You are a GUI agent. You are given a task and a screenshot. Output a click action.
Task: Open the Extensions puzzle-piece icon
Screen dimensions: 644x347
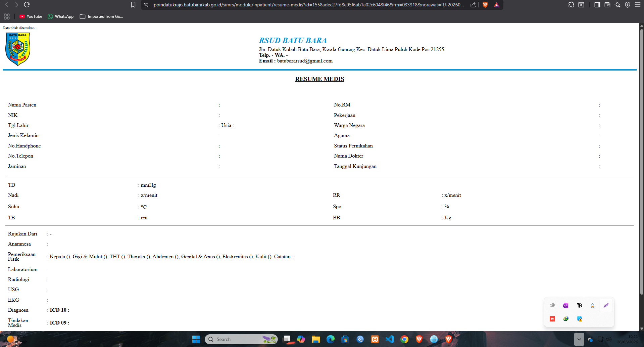click(571, 5)
